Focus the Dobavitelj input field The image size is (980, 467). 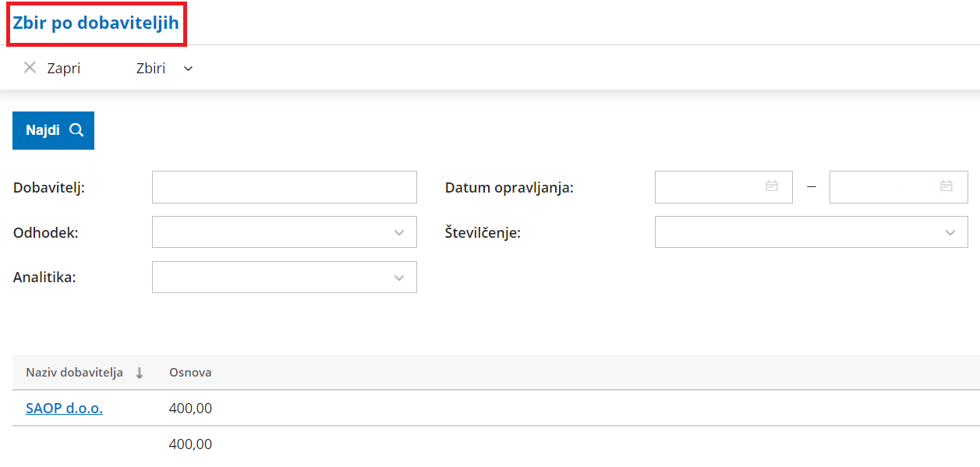click(285, 187)
